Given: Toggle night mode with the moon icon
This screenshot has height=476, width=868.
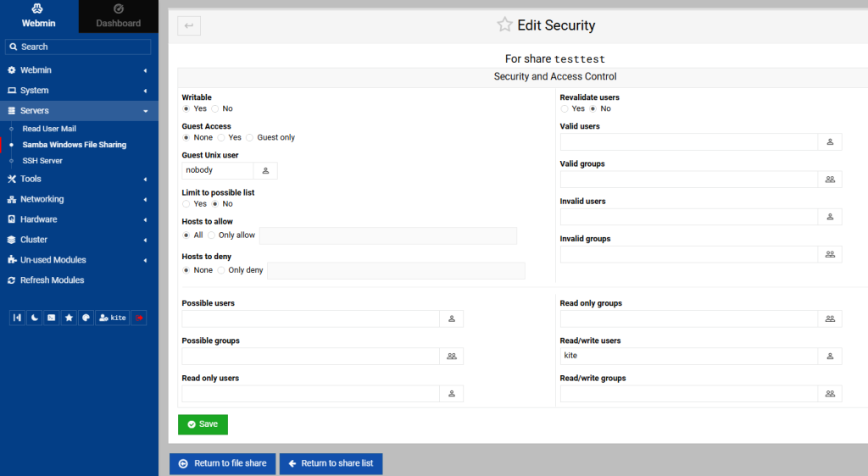Looking at the screenshot, I should pos(35,318).
